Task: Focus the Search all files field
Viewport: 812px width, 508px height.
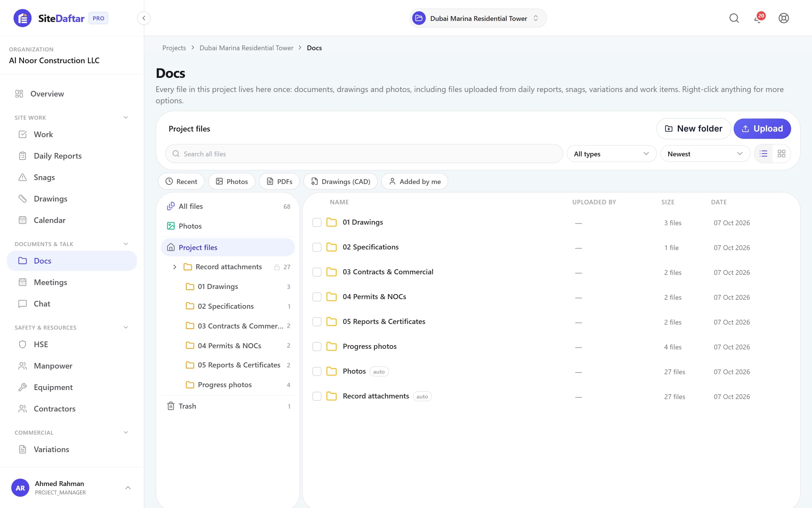Action: pos(364,154)
